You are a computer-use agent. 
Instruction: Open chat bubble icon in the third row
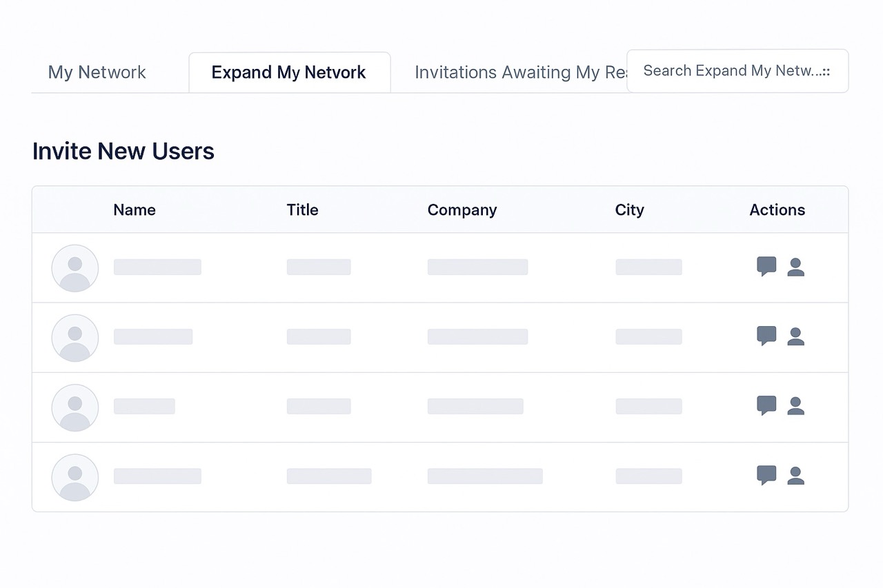766,405
